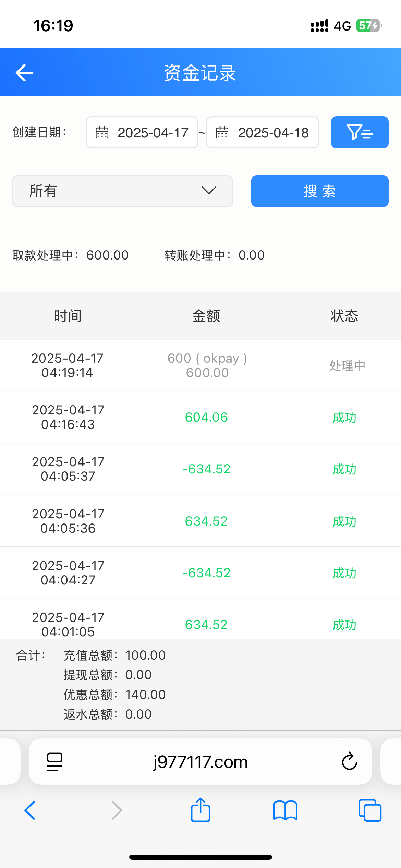This screenshot has height=868, width=401.
Task: Tap the 状态 column header
Action: click(344, 316)
